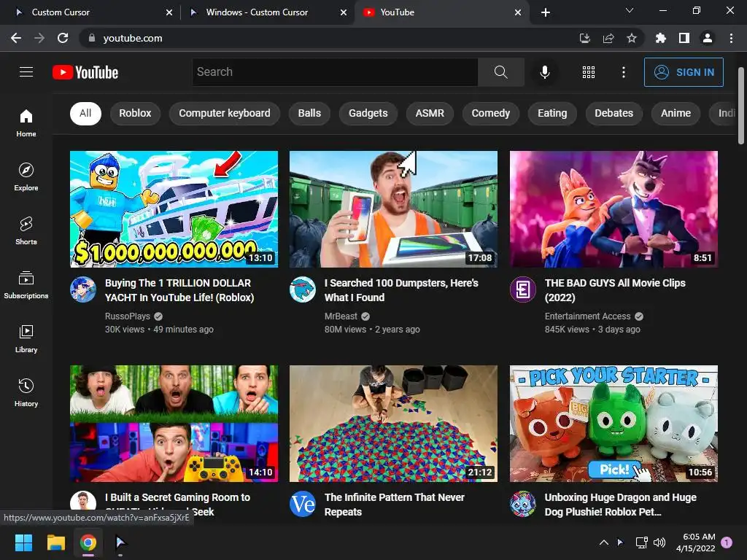
Task: Click RussoPlays channel name
Action: [128, 316]
